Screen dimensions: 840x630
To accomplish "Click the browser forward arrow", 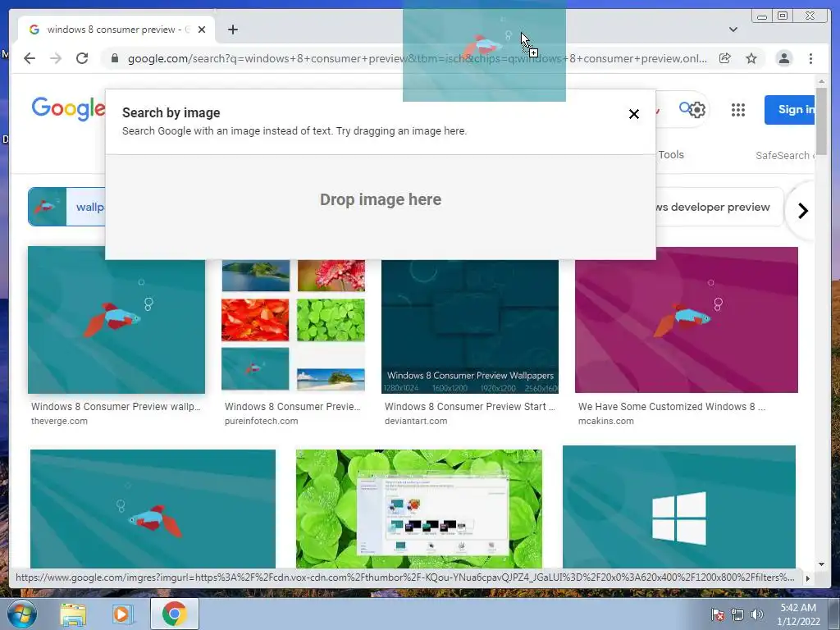I will coord(56,58).
